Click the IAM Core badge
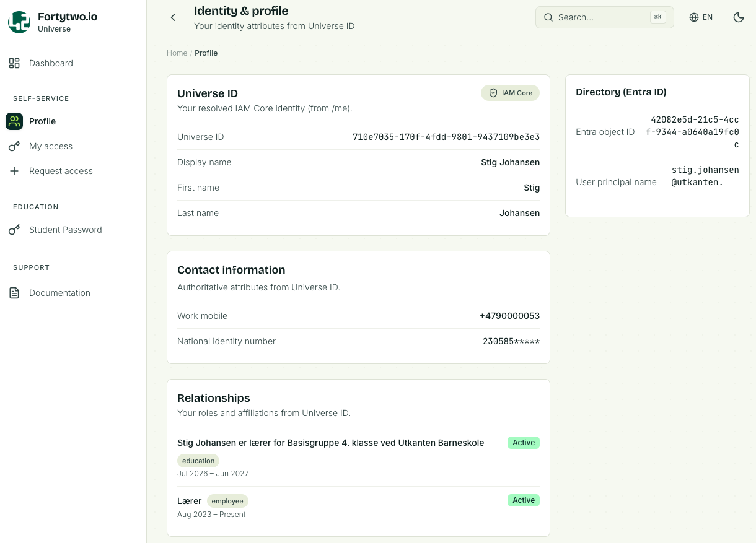Screen dimensions: 756x543 (511, 93)
